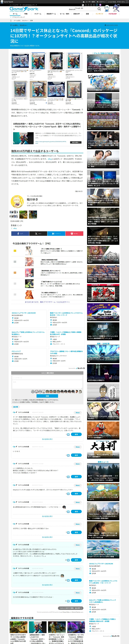Open Menu on 'ただの53を価値' comment
129x644 pixels.
[78, 593]
